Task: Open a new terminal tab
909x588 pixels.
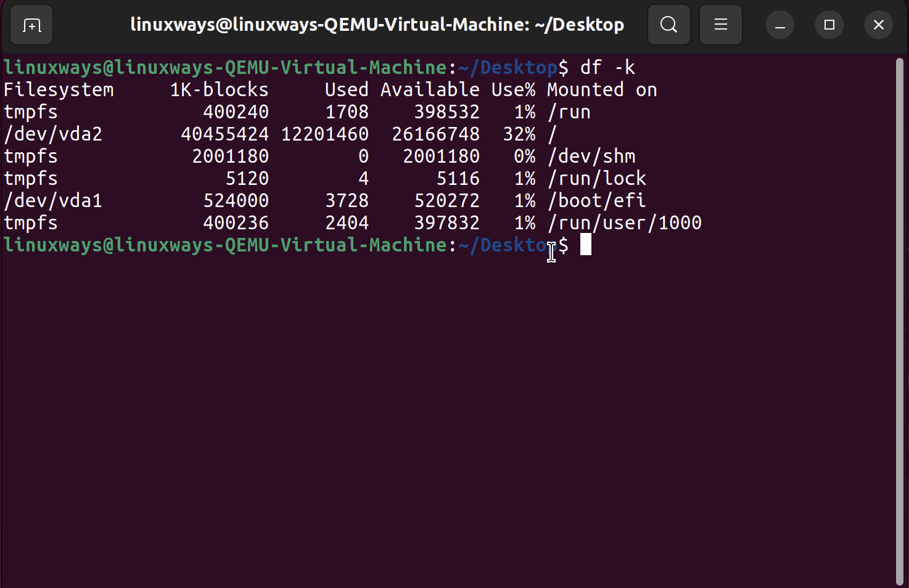Action: click(x=31, y=25)
